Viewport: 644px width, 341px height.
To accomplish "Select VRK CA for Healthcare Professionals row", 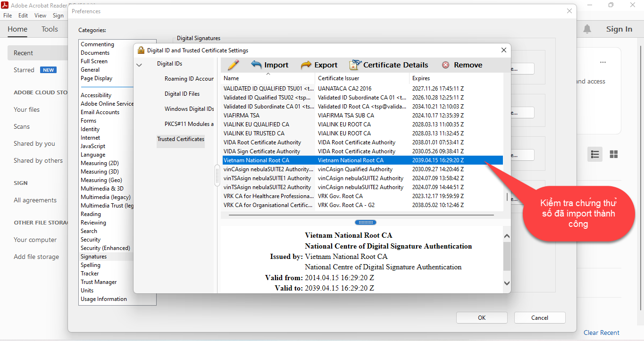I will 362,196.
